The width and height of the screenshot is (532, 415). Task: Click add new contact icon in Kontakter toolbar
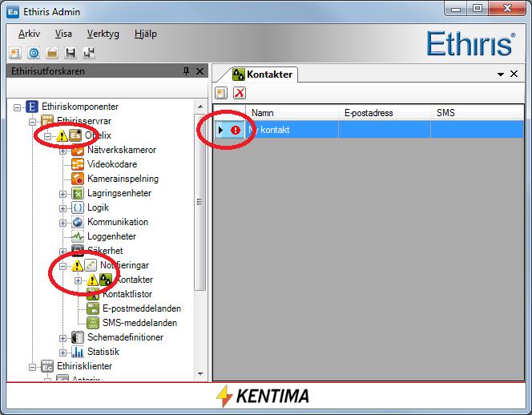click(221, 93)
